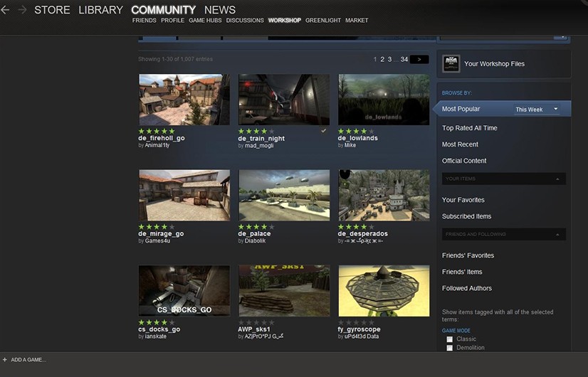Click the star rating for fy_gyroscope
This screenshot has width=588, height=377.
point(356,323)
